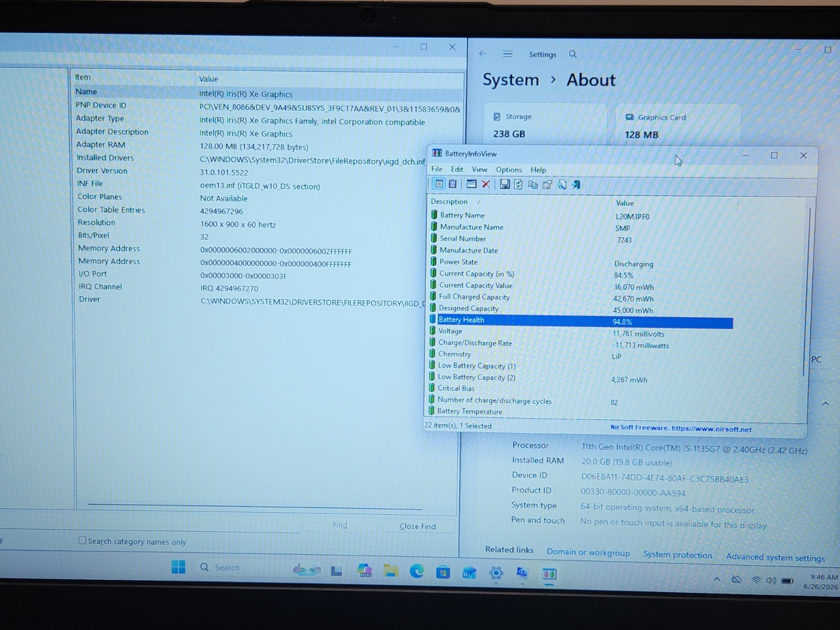Open Microsoft Store from the taskbar

pos(443,572)
